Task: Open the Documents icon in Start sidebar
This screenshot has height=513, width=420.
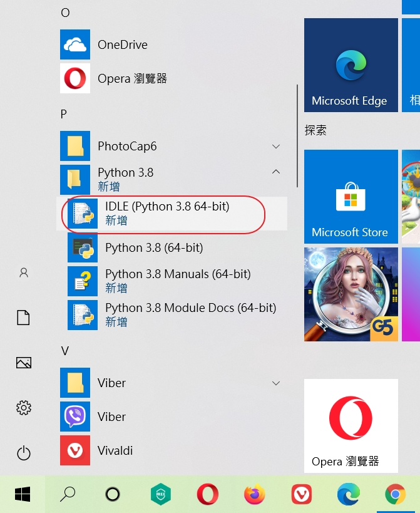Action: pos(24,318)
